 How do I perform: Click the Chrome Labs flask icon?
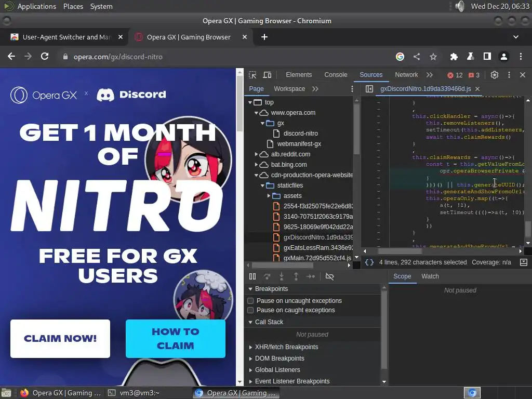point(470,57)
